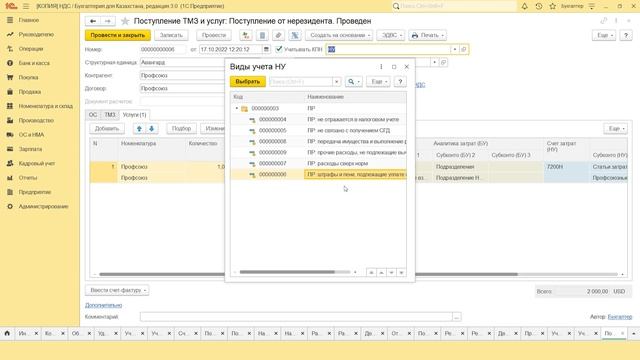Viewport: 640px width, 360px height.
Task: Open the link icon near title
Action: click(x=603, y=21)
